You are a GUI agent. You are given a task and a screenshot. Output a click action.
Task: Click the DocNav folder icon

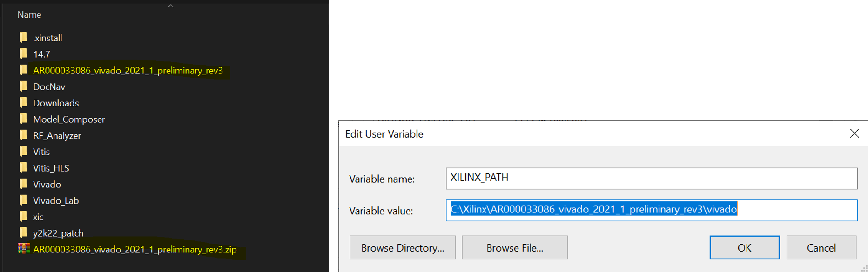click(x=23, y=86)
